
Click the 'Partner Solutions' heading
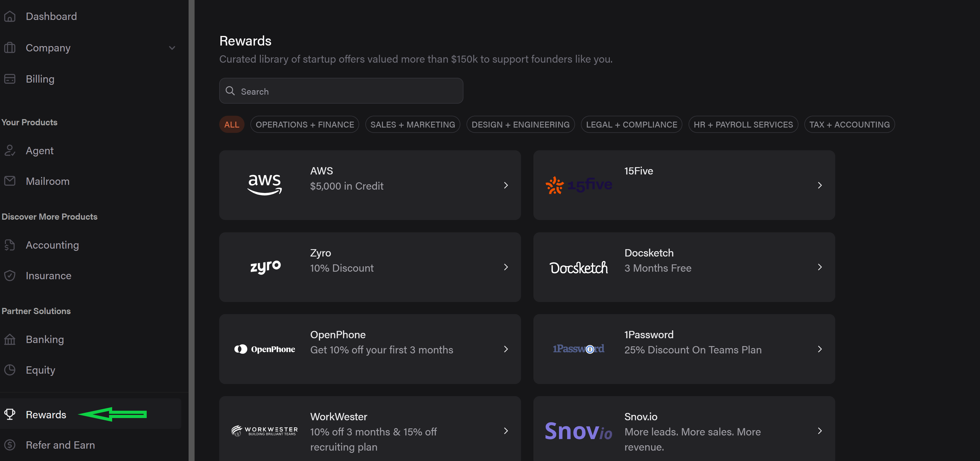(36, 311)
